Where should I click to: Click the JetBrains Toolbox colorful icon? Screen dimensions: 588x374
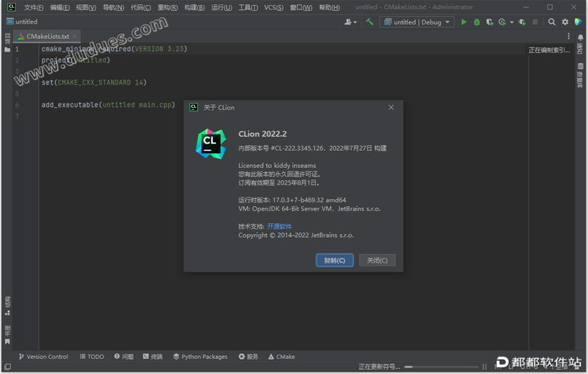coord(578,22)
